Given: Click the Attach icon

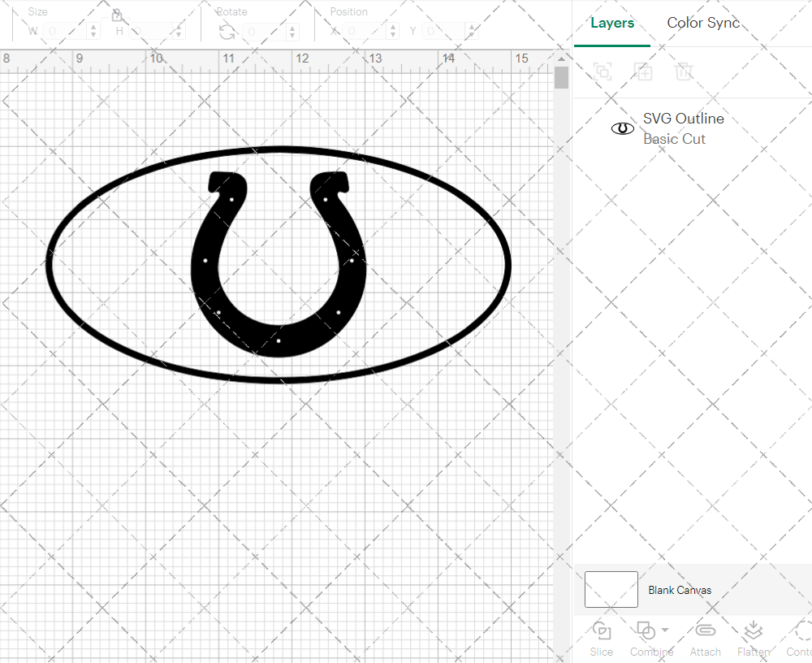Looking at the screenshot, I should tap(705, 638).
